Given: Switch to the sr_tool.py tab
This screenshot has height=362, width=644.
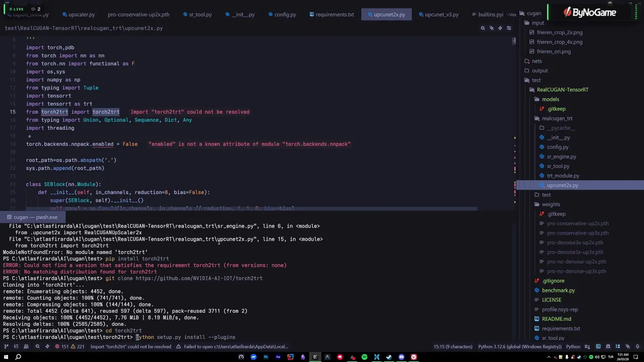Looking at the screenshot, I should [196, 15].
